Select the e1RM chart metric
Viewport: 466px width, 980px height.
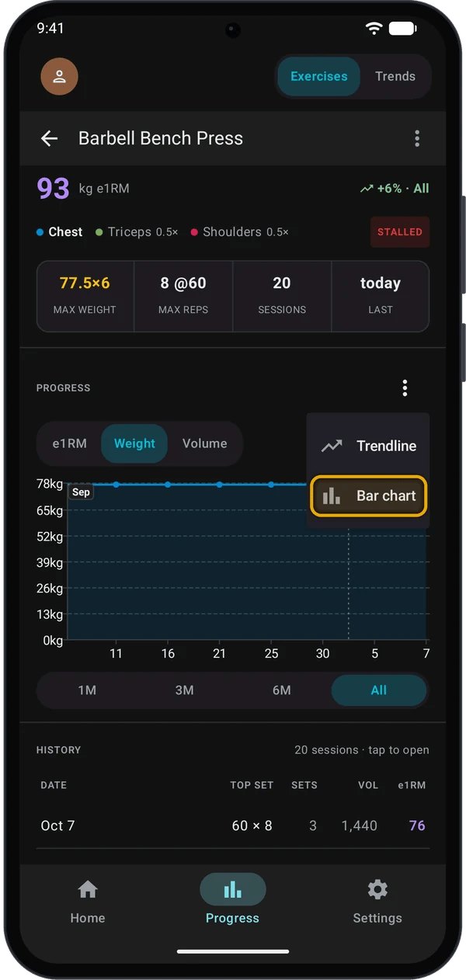click(70, 443)
